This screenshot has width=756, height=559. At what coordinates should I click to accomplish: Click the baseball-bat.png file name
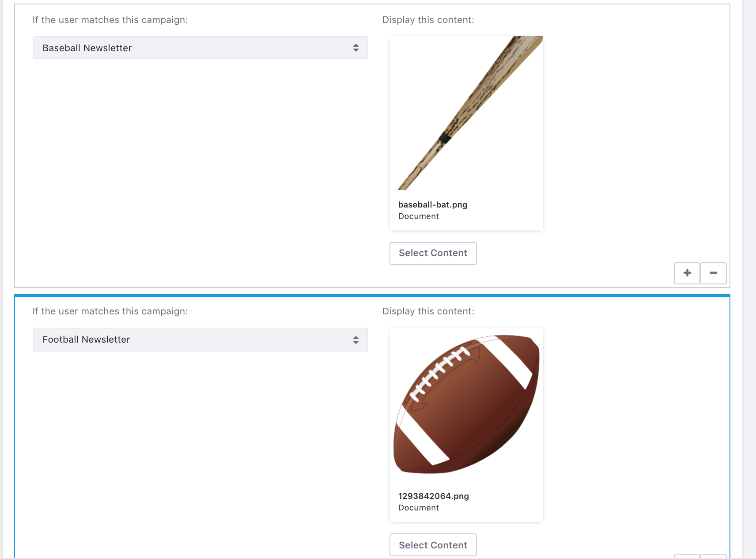433,204
